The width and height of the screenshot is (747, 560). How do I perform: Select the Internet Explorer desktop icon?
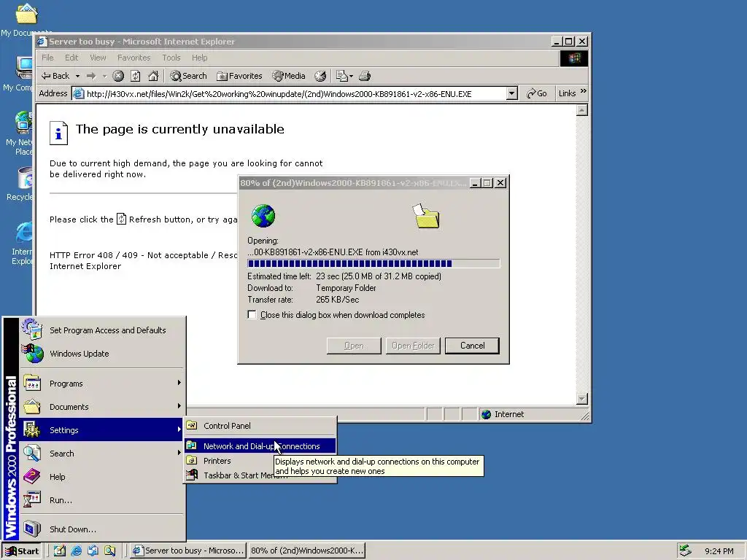coord(22,244)
